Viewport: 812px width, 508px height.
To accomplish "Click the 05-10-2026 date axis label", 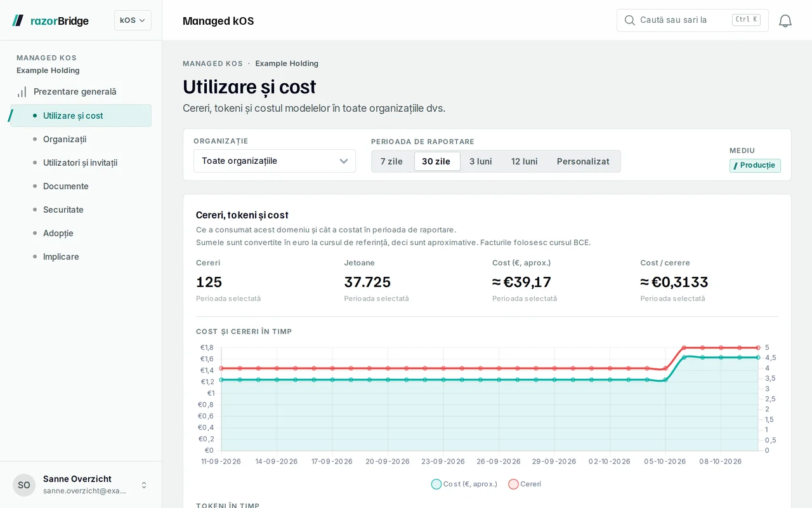I will pos(665,462).
